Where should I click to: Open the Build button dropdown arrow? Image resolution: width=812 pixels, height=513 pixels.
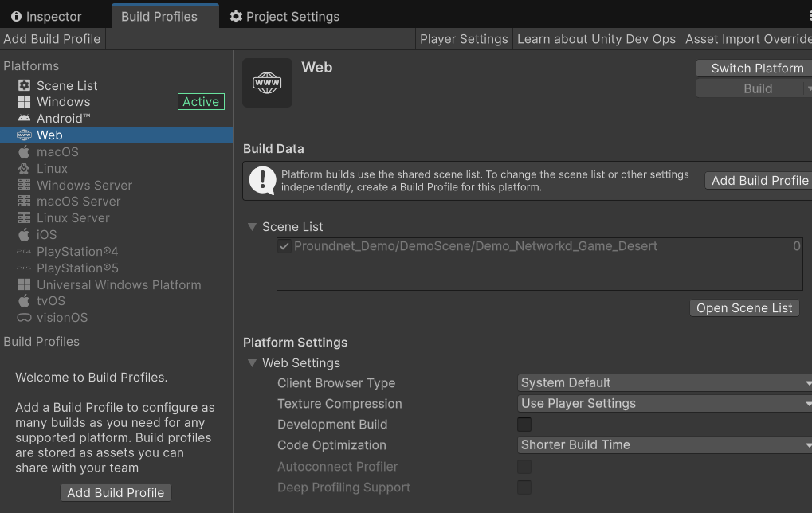click(x=808, y=88)
